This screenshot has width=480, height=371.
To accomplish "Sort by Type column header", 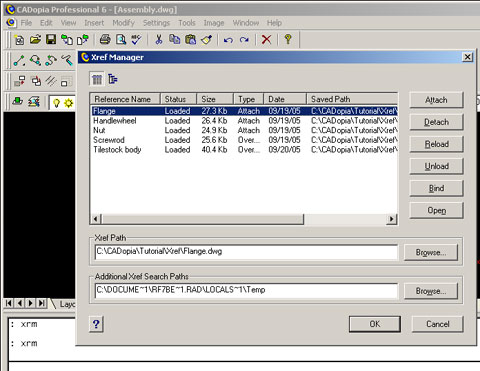I will [248, 99].
